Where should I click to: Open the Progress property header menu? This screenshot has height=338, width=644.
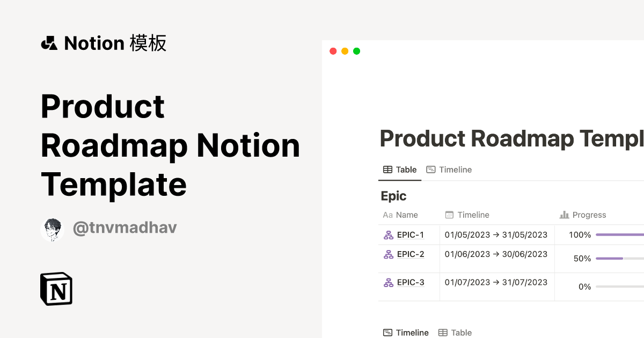point(591,215)
